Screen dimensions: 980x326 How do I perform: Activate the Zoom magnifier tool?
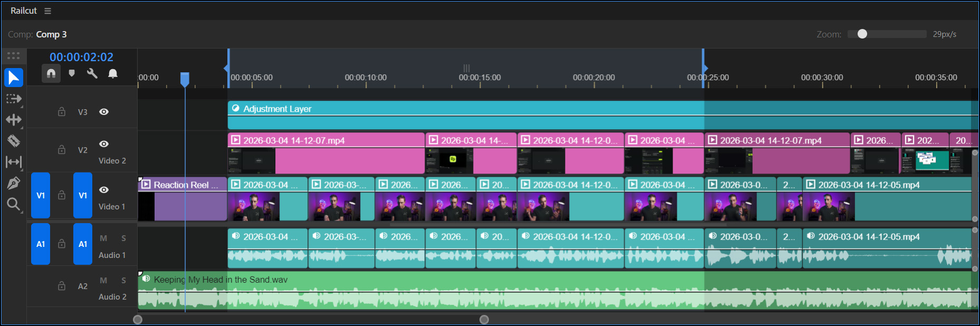pos(14,204)
